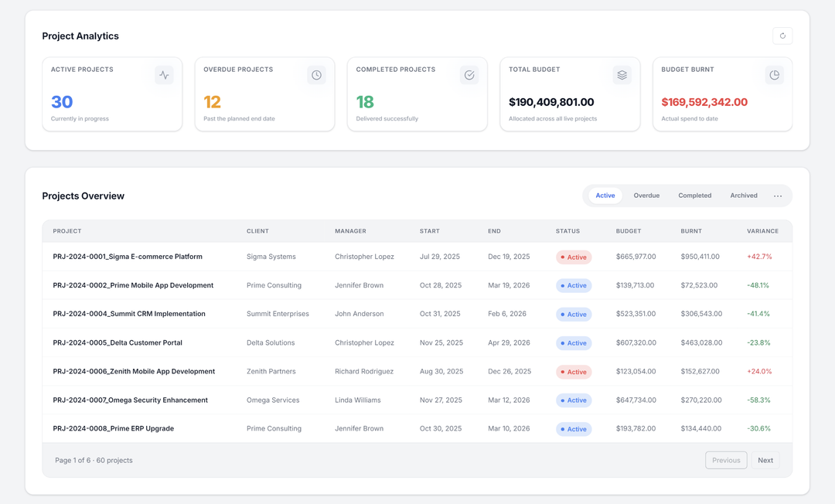
Task: Toggle the Active filter in Projects Overview
Action: pos(605,196)
